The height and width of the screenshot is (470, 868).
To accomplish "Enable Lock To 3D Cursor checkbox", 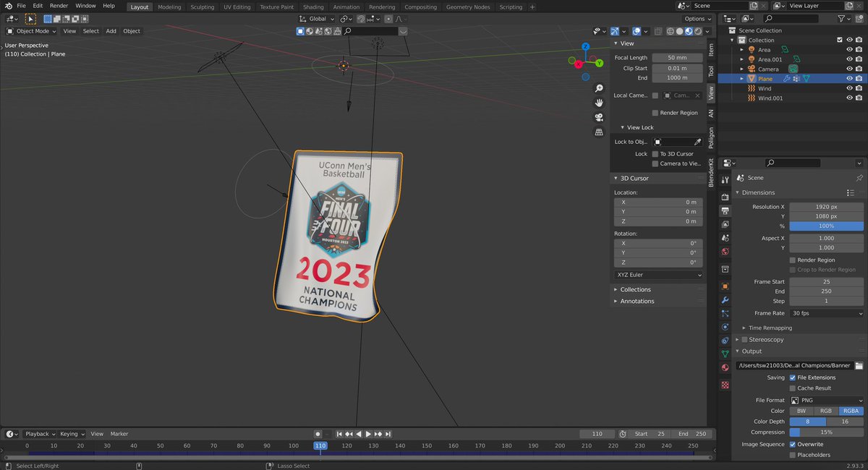I will 655,154.
